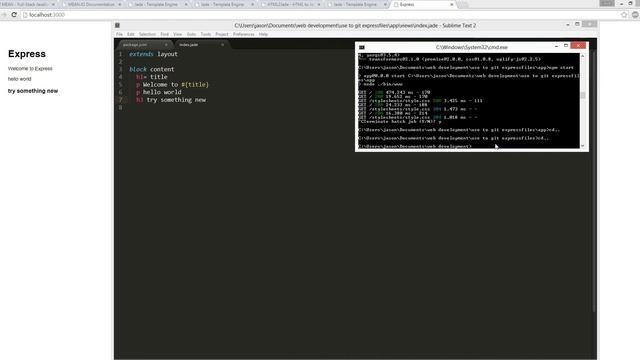Image resolution: width=640 pixels, height=360 pixels.
Task: Click the Sublime Text window icon
Action: (x=118, y=25)
